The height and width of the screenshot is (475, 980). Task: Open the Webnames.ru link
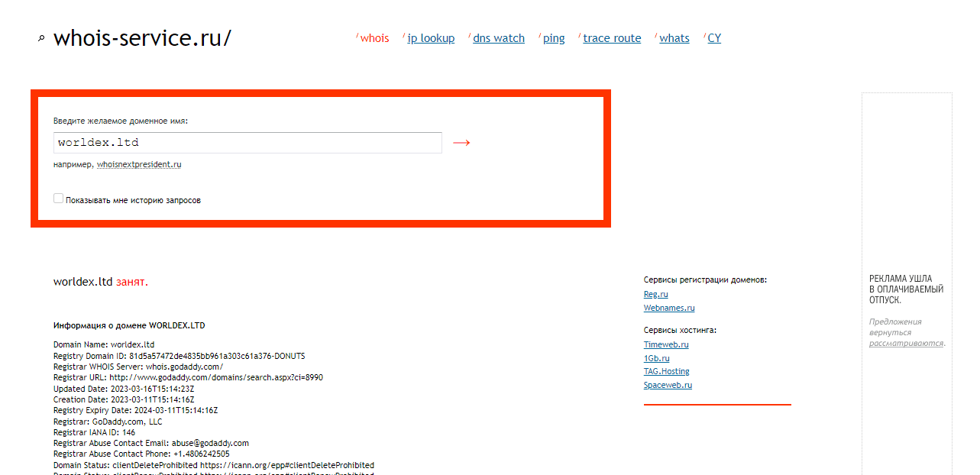(669, 308)
